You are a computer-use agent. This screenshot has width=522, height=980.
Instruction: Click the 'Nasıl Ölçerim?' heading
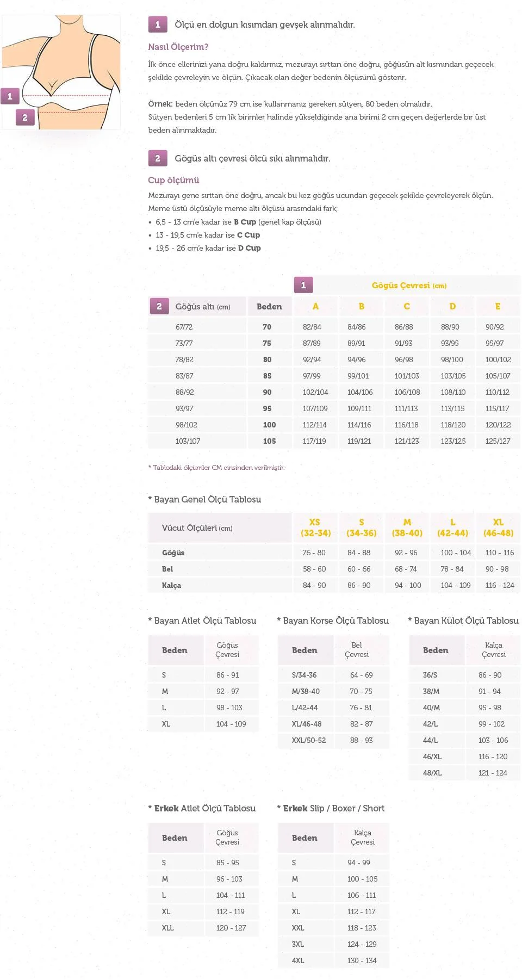tap(178, 47)
